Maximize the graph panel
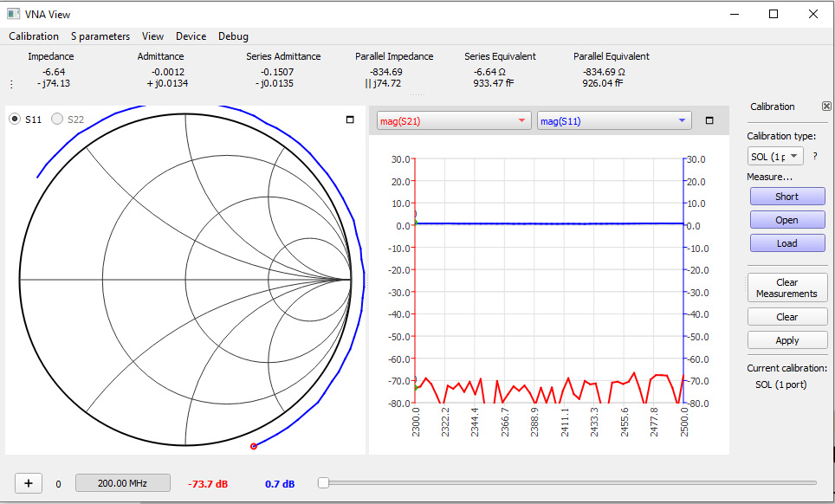 709,121
